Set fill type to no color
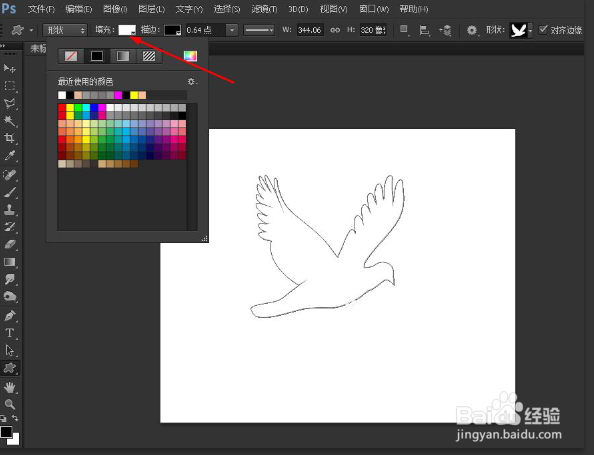The width and height of the screenshot is (594, 455). (x=71, y=56)
